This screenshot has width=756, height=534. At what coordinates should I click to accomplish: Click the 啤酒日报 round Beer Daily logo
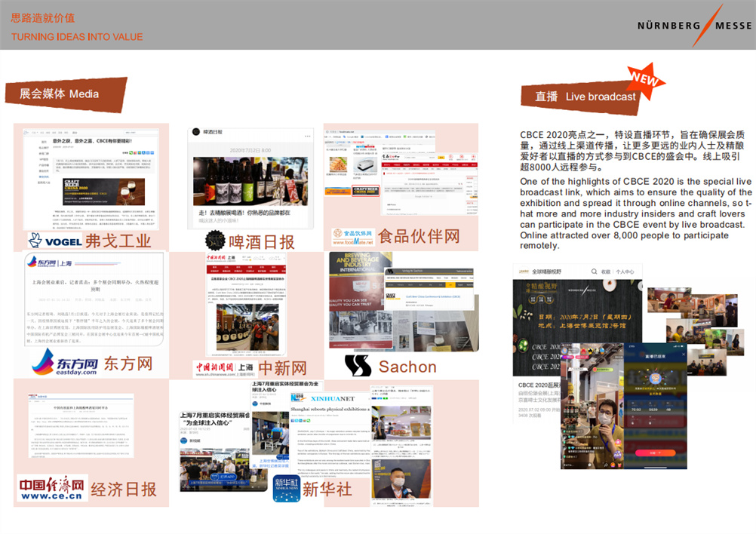(x=215, y=241)
